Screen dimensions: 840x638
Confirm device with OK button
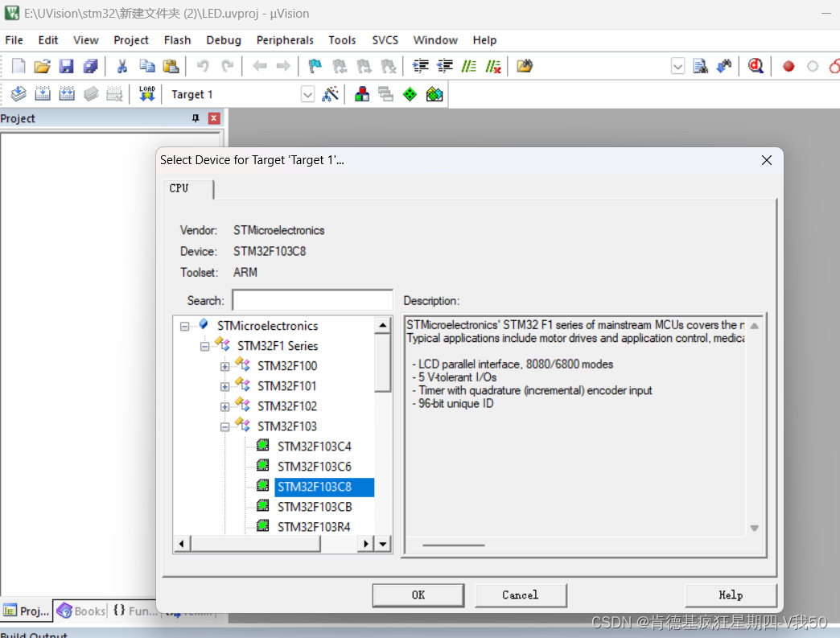pos(418,595)
